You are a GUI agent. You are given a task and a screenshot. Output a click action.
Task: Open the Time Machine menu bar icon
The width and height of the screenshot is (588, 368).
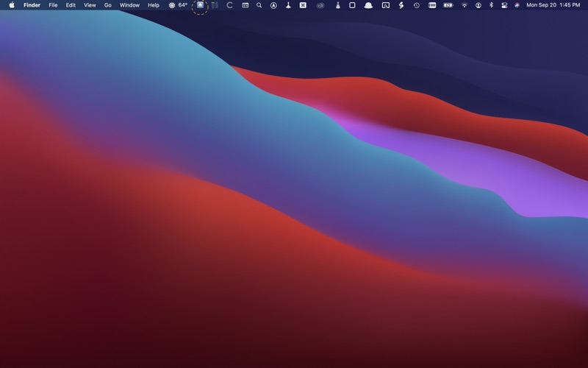417,5
